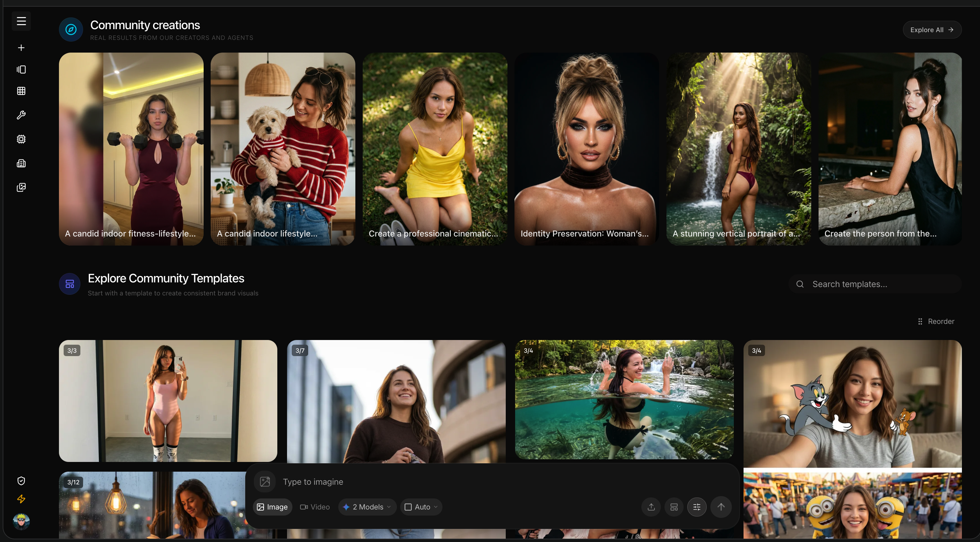Click the add reference image button
980x542 pixels.
(x=265, y=482)
